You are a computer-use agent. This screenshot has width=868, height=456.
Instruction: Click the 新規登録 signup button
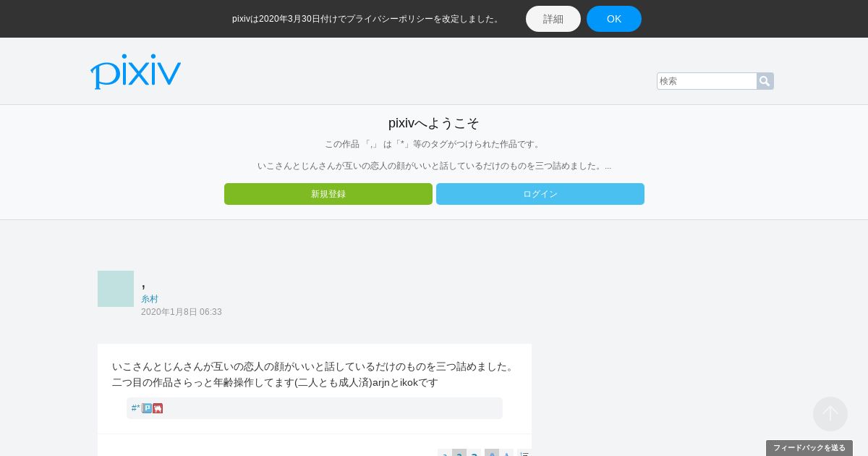pyautogui.click(x=328, y=194)
